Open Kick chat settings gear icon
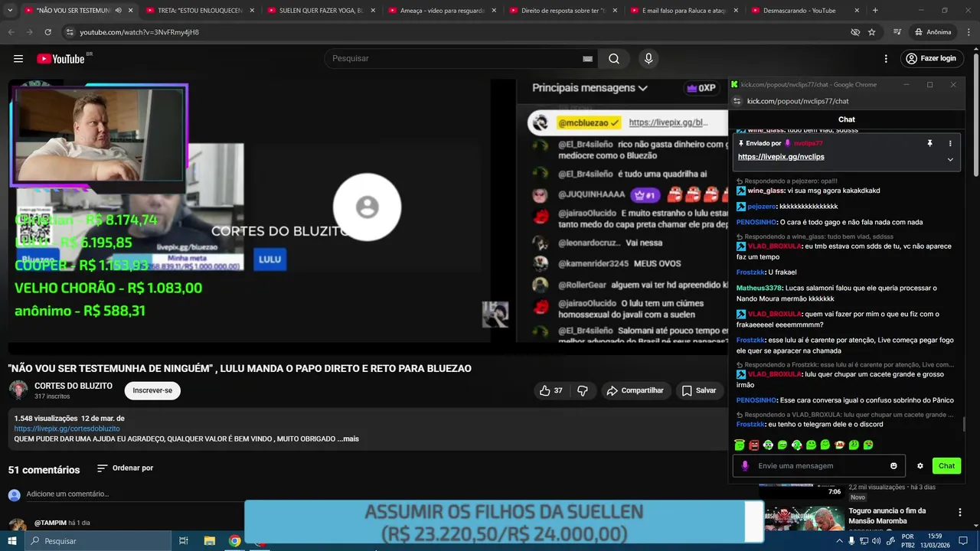Image resolution: width=980 pixels, height=551 pixels. click(x=920, y=465)
